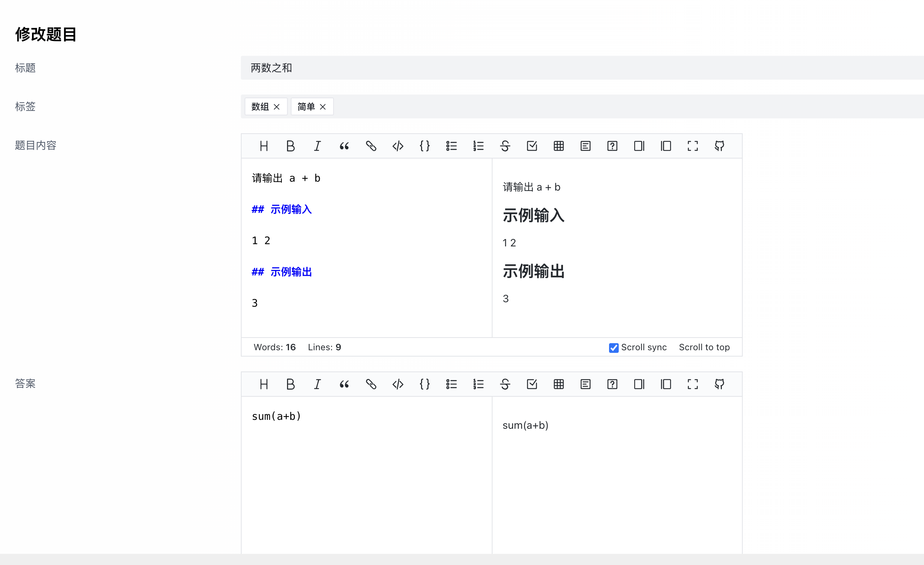Click Heading icon in answer editor toolbar
The height and width of the screenshot is (565, 924).
tap(264, 384)
